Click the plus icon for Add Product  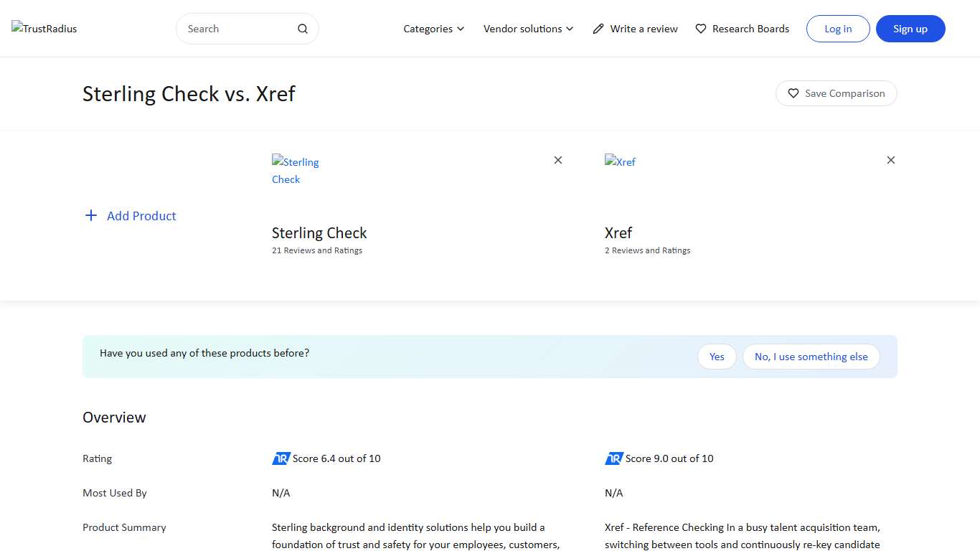coord(91,216)
